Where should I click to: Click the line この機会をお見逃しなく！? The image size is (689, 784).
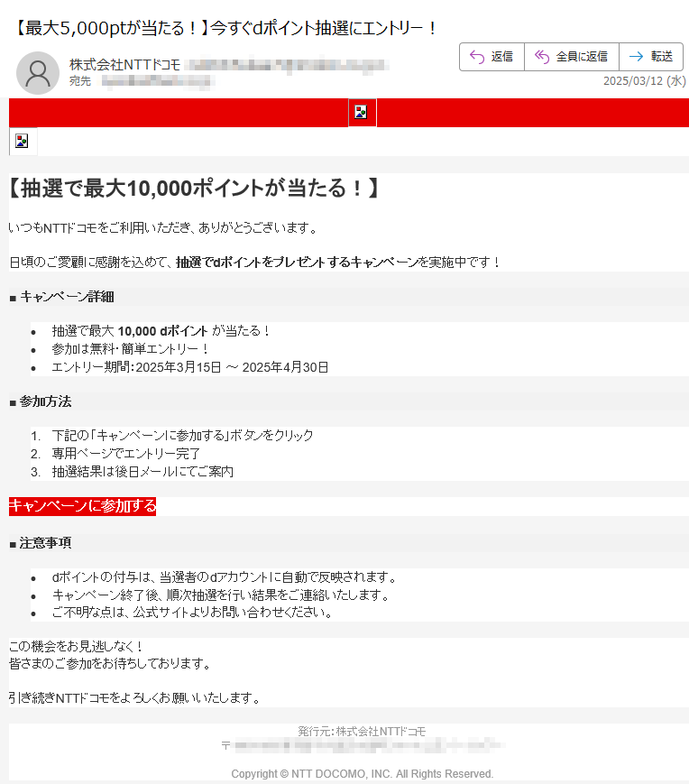77,647
